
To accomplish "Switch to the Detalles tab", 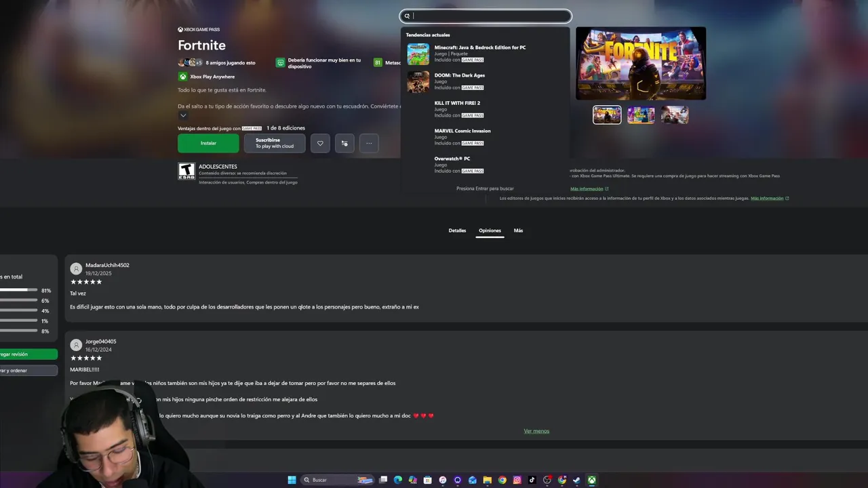I will pos(457,230).
